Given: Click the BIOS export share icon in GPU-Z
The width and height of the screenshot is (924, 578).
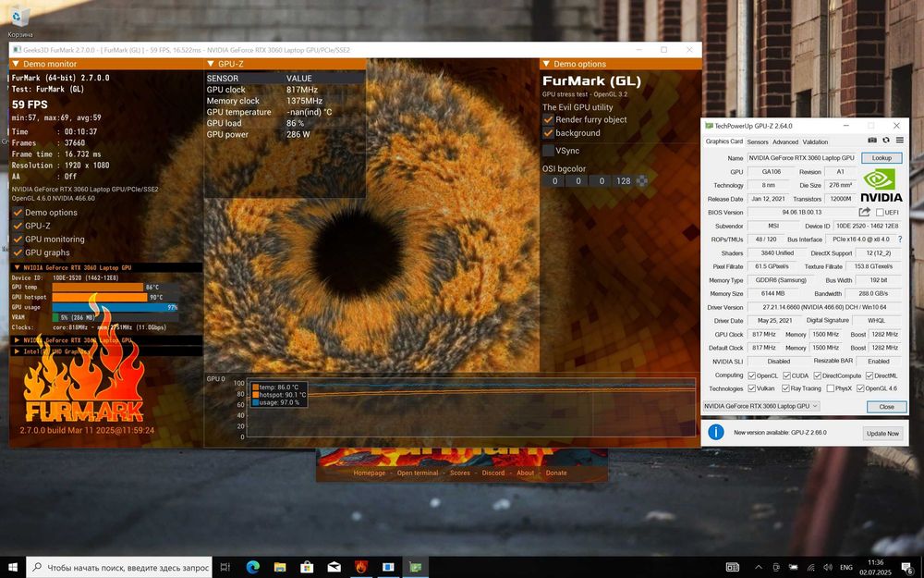Looking at the screenshot, I should click(x=864, y=212).
